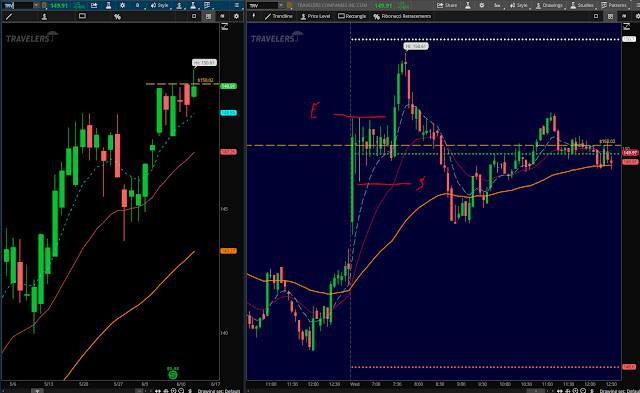
Task: Open the Drawings menu on right chart
Action: pyautogui.click(x=549, y=5)
